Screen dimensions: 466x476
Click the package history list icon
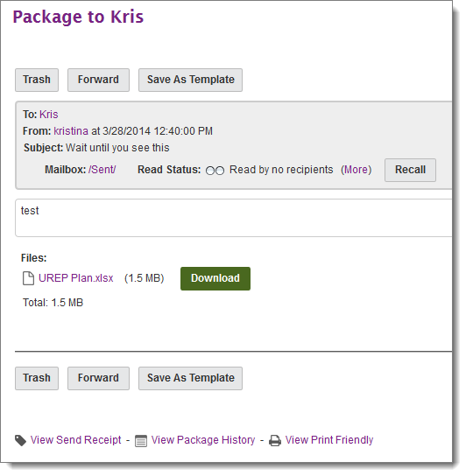(141, 441)
